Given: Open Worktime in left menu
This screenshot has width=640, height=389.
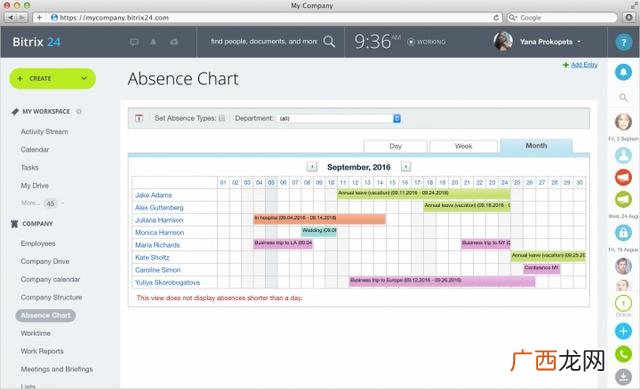Looking at the screenshot, I should (36, 333).
